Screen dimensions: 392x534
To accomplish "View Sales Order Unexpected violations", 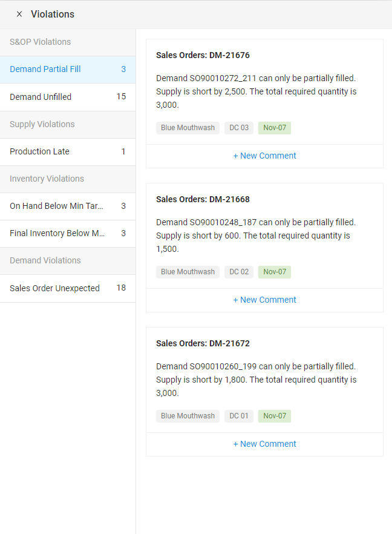I will (x=67, y=288).
